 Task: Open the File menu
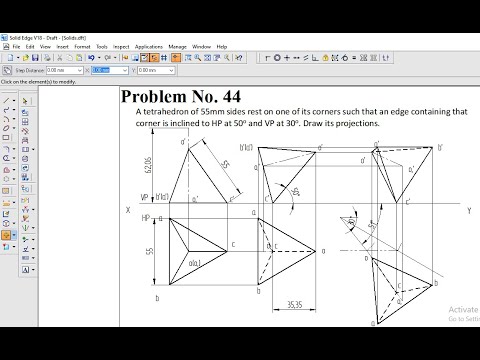(x=16, y=47)
